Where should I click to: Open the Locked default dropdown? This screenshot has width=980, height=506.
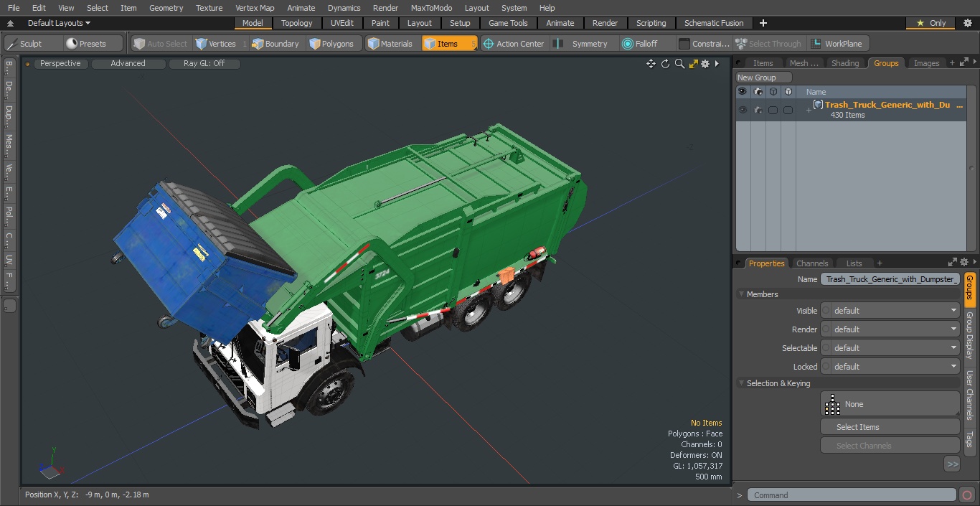(890, 367)
